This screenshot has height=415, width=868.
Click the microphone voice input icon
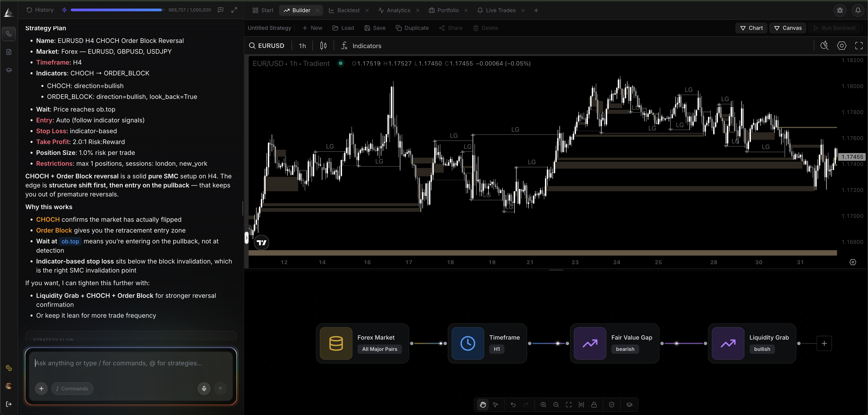(204, 388)
